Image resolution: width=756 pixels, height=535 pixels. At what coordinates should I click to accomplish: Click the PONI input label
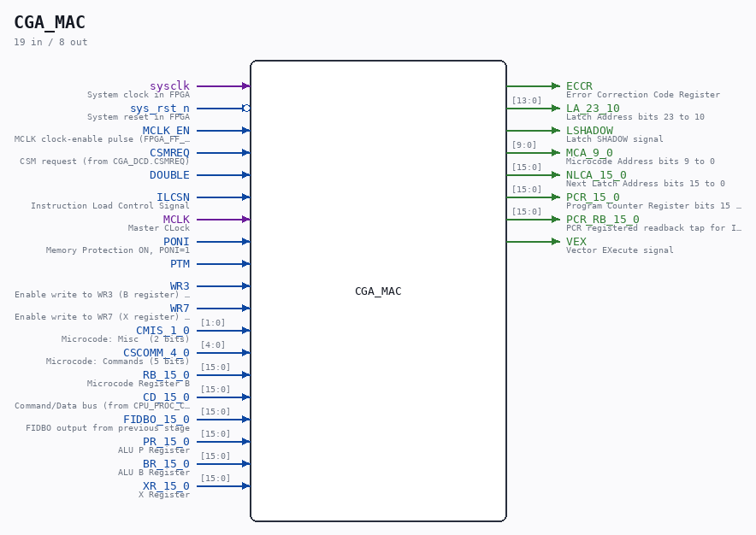176,242
